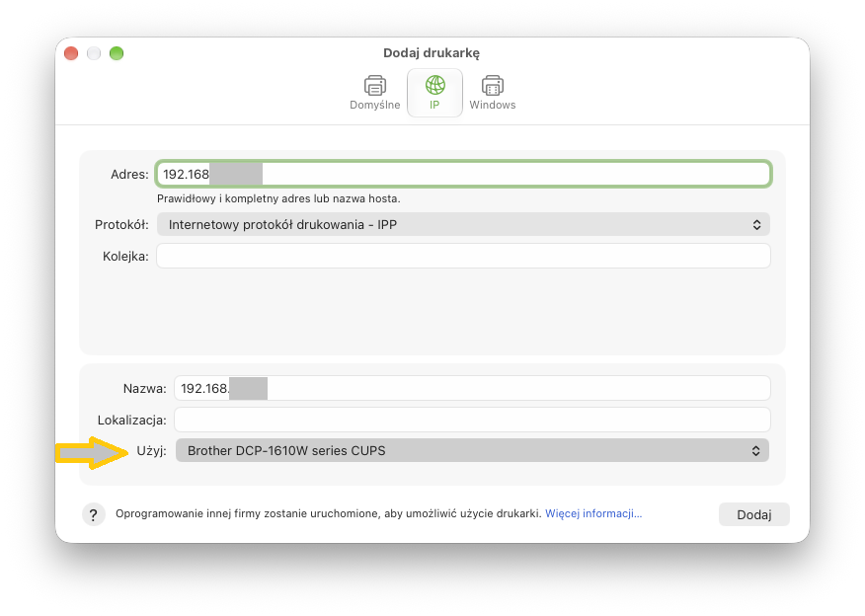Screen dimensions: 865x616
Task: Click the 'Użyj:' label
Action: 152,450
